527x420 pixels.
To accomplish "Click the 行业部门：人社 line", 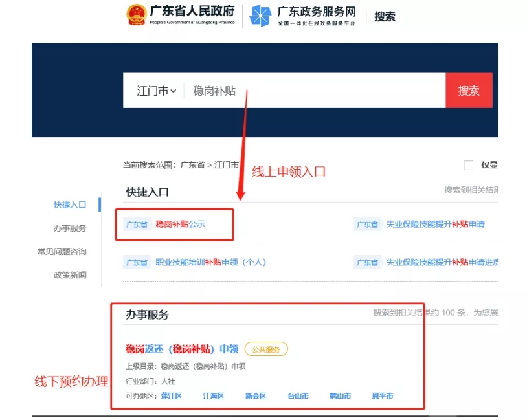I will pos(150,381).
